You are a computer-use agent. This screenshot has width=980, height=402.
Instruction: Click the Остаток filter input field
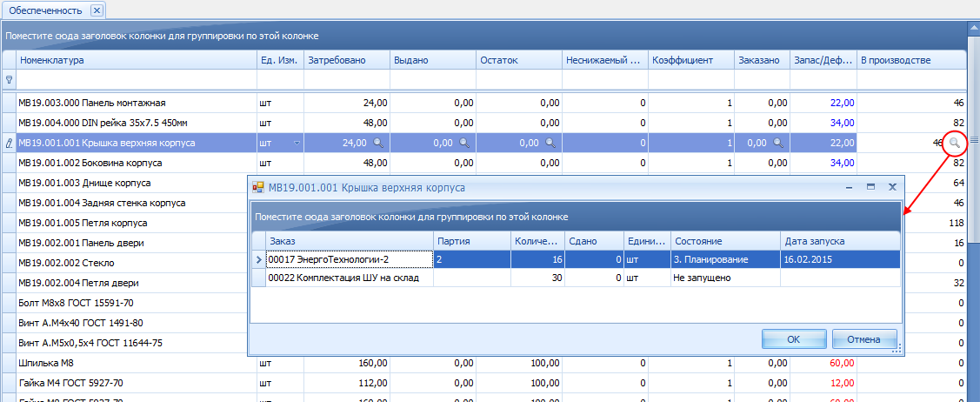(x=519, y=79)
